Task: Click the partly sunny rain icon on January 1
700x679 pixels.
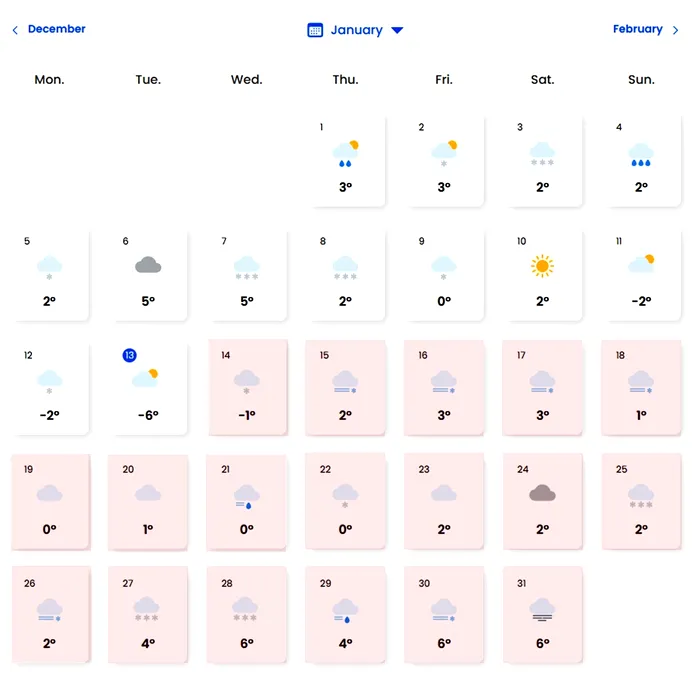Action: pos(346,153)
